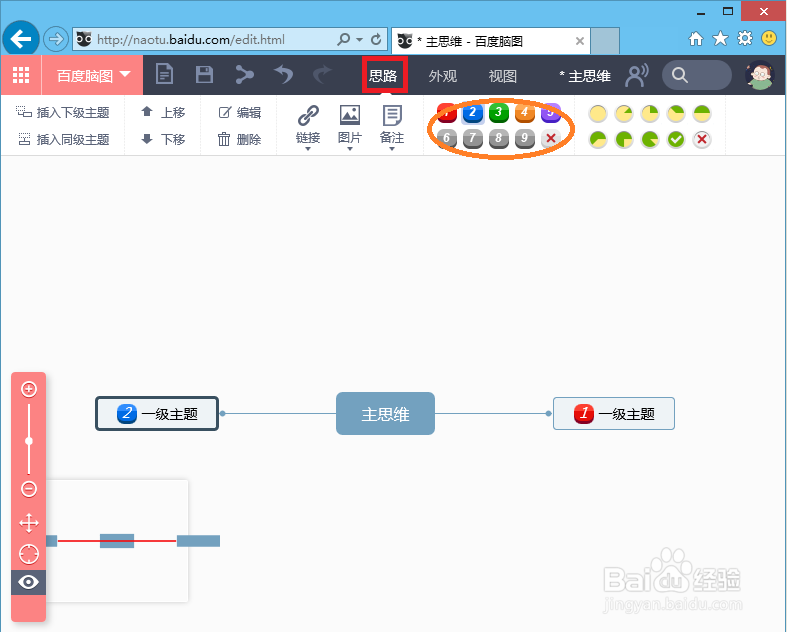Screen dimensions: 787x632
Task: Select left 一级主题 node with priority 2
Action: click(x=157, y=414)
